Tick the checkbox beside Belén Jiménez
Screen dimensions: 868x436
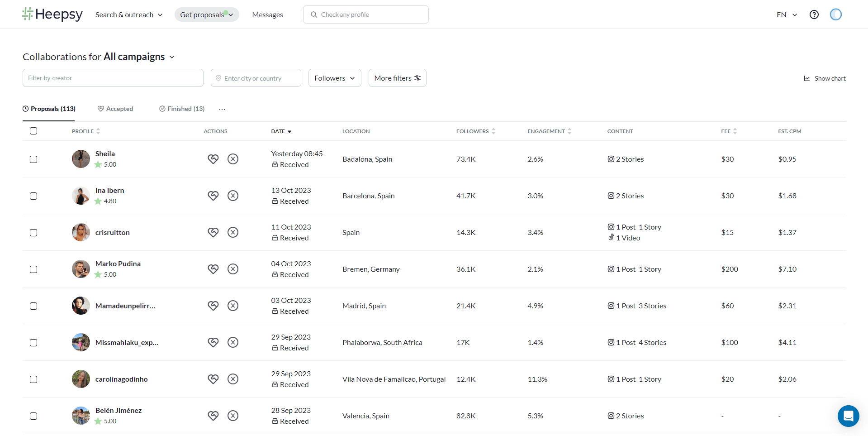click(x=33, y=416)
